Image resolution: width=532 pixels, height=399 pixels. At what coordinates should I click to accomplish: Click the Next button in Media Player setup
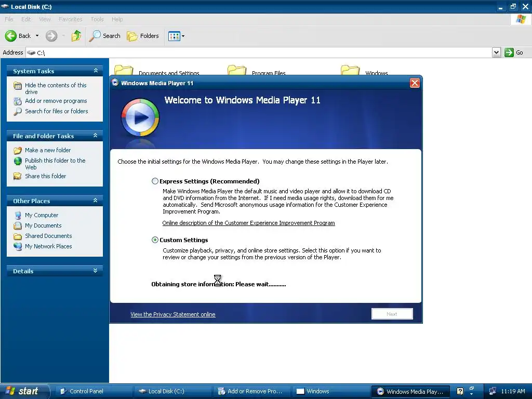tap(392, 314)
